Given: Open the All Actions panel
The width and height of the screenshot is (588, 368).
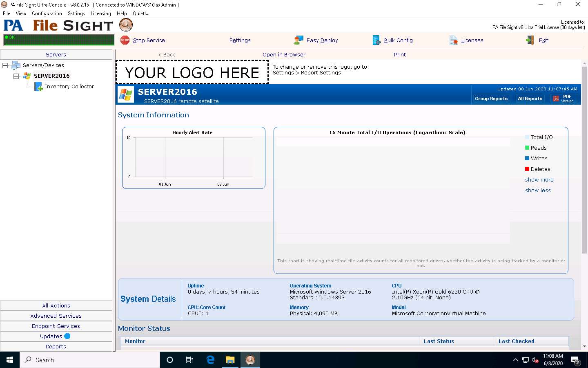Looking at the screenshot, I should [56, 306].
